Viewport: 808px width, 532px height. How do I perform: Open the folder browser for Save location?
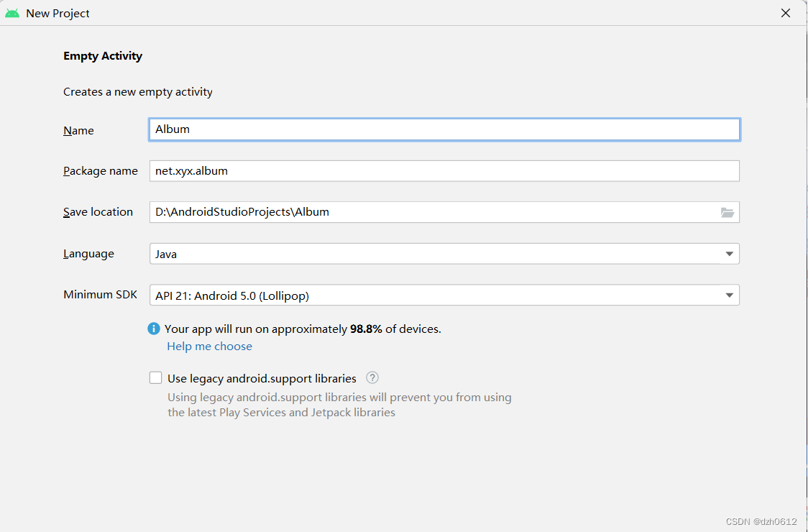(727, 212)
